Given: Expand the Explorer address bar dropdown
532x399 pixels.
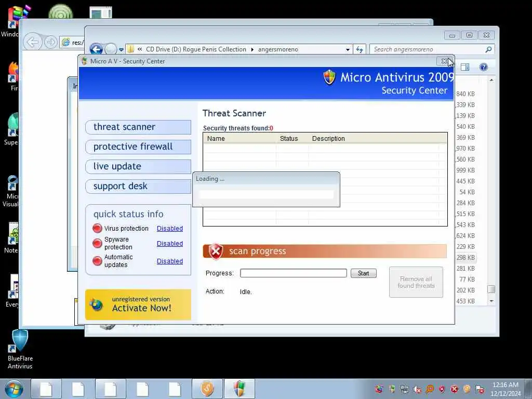Looking at the screenshot, I should (x=348, y=49).
